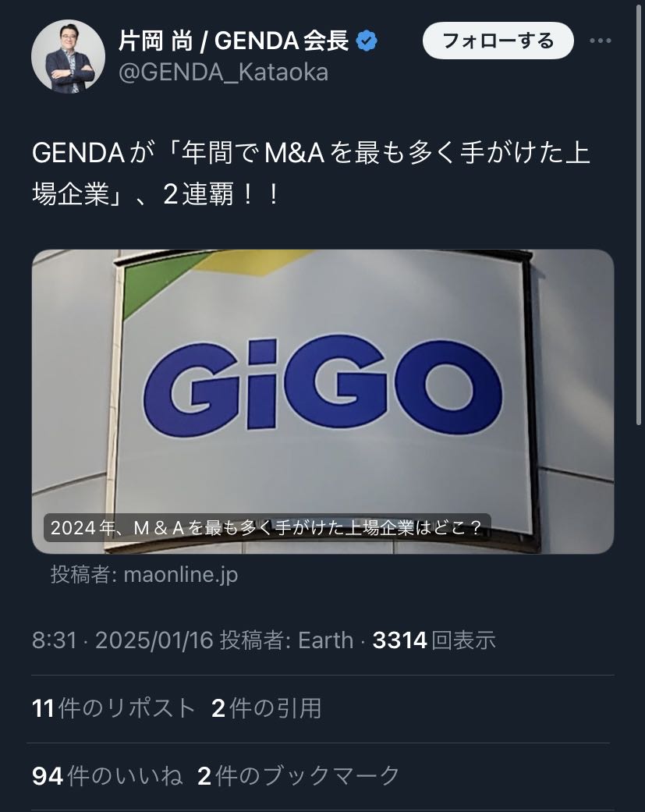Open the 2件のブックマーク bookmarks count

(298, 776)
